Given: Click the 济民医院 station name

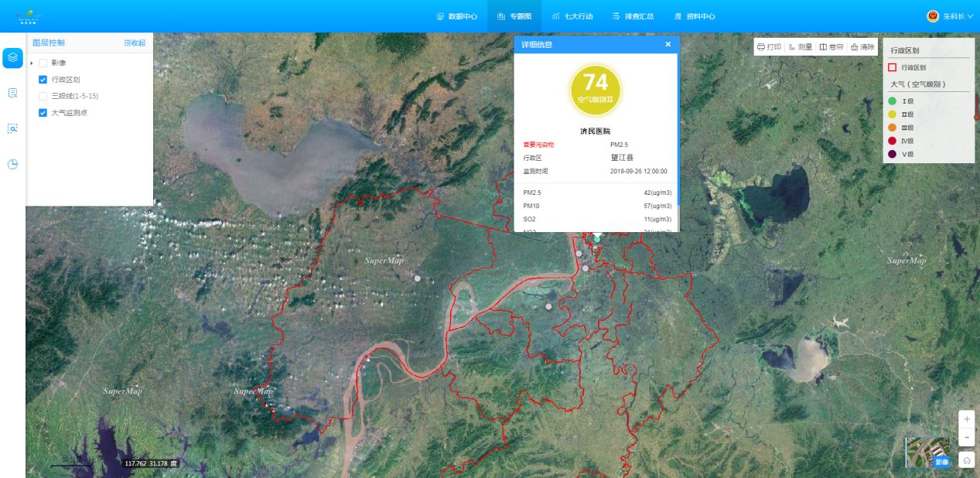Looking at the screenshot, I should pyautogui.click(x=596, y=131).
